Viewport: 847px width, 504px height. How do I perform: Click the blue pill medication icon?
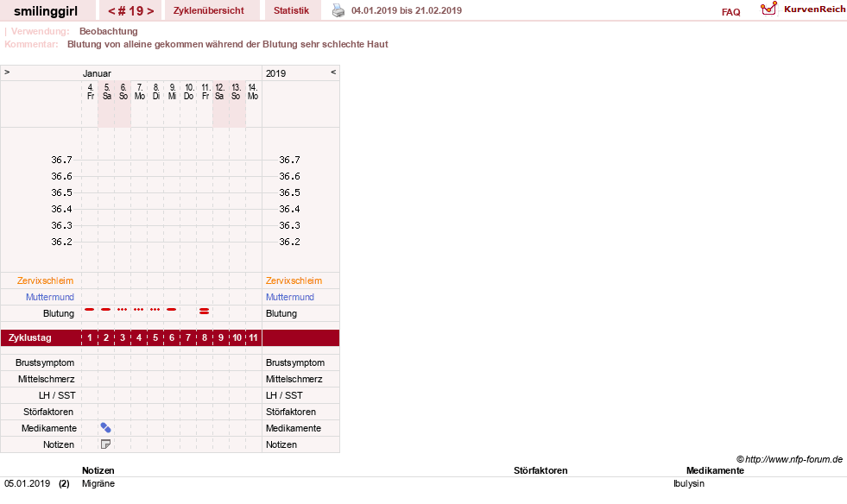[x=106, y=428]
